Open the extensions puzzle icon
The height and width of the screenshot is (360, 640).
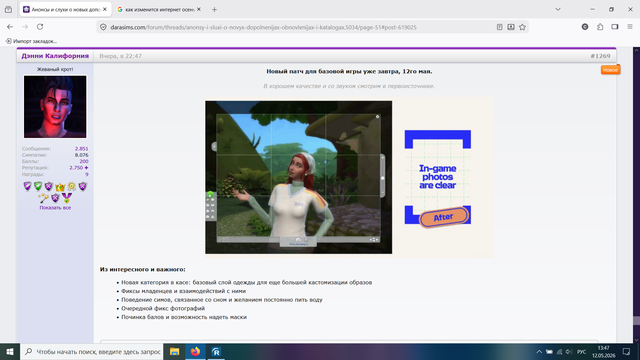click(x=600, y=27)
